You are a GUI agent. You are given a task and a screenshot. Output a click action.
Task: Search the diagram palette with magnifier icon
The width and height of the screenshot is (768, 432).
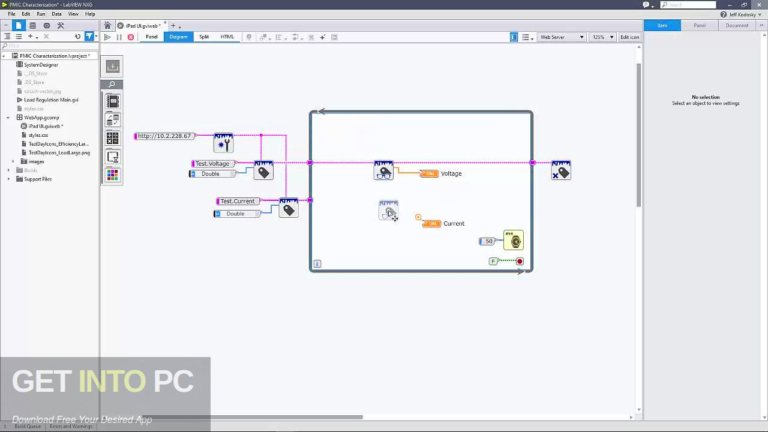point(112,84)
